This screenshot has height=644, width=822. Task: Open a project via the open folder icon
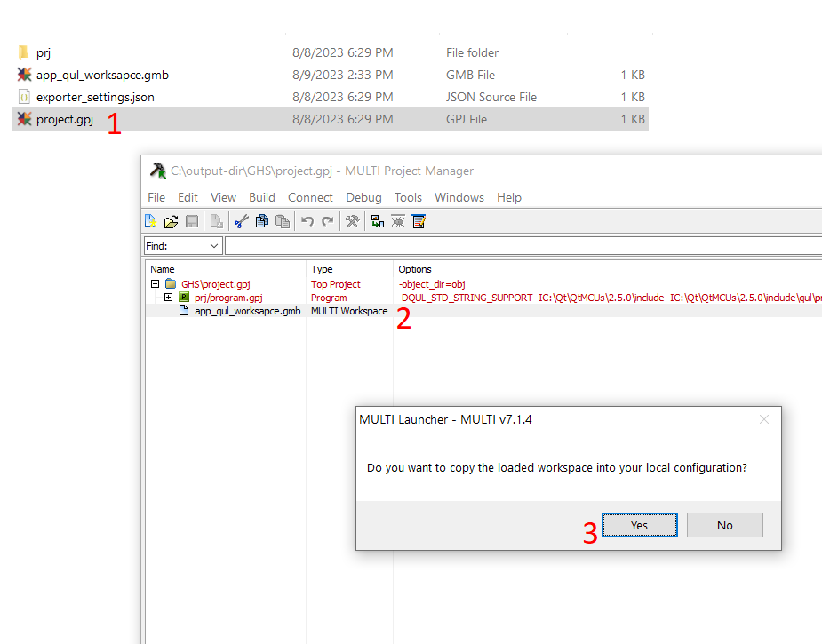pos(171,220)
